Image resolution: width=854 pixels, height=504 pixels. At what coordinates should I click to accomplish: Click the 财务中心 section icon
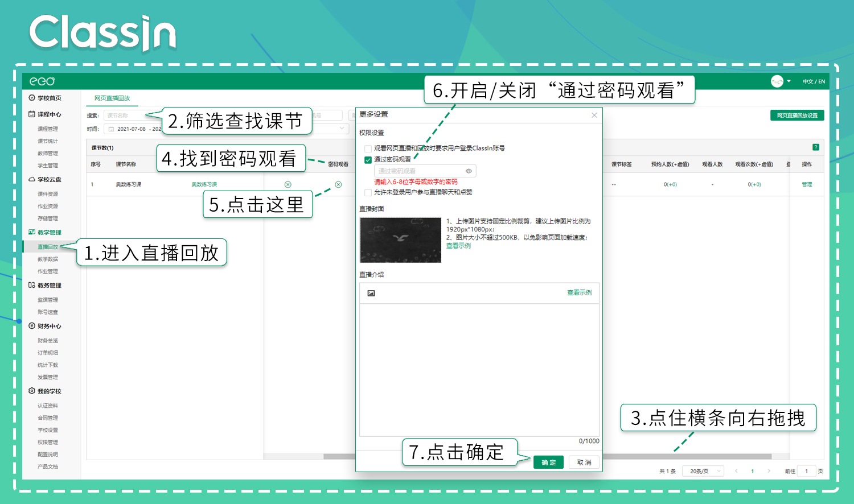pos(32,326)
